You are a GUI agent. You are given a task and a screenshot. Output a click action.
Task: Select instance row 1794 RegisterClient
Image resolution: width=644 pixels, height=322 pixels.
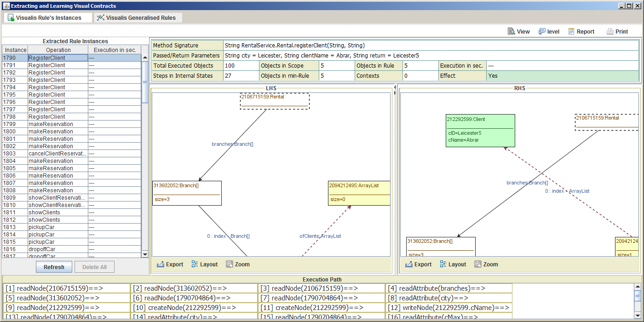click(72, 87)
